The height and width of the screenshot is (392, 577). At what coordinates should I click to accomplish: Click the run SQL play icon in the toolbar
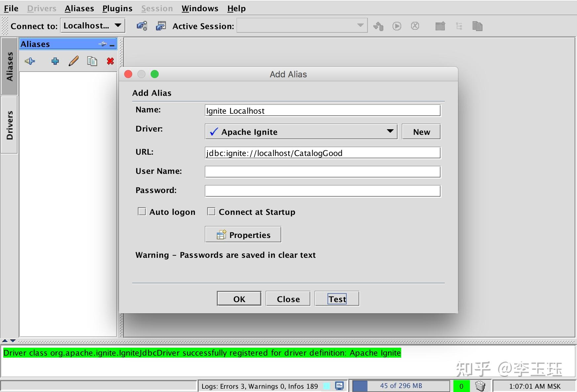[x=397, y=26]
